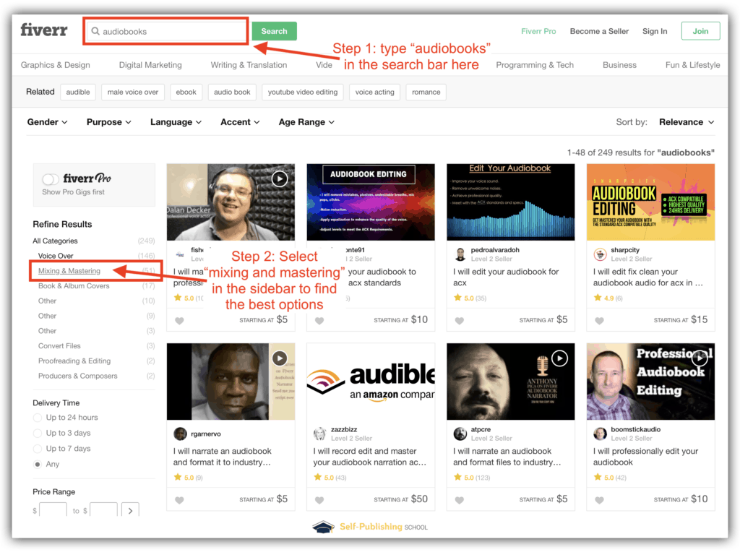740x560 pixels.
Task: Select related tag 'ebook'
Action: coord(186,92)
